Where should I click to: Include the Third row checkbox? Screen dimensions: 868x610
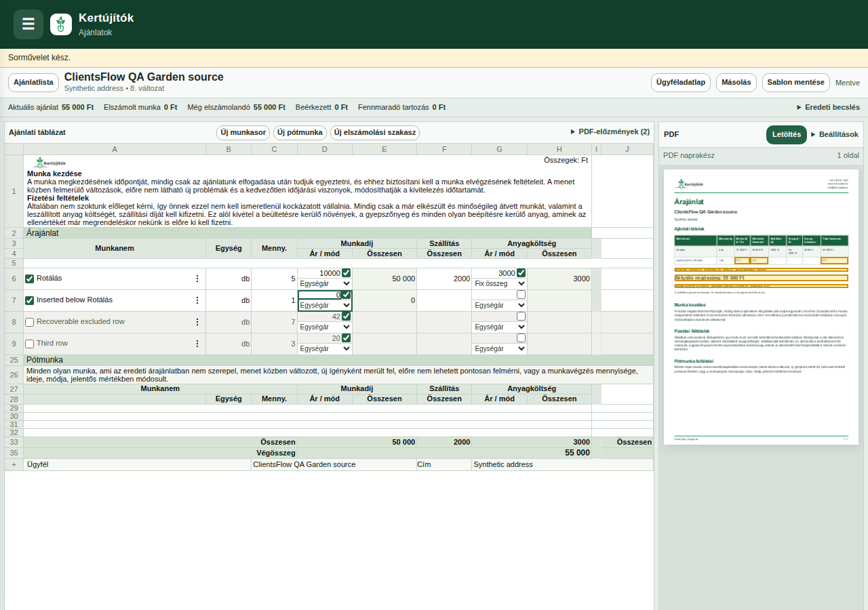tap(29, 344)
